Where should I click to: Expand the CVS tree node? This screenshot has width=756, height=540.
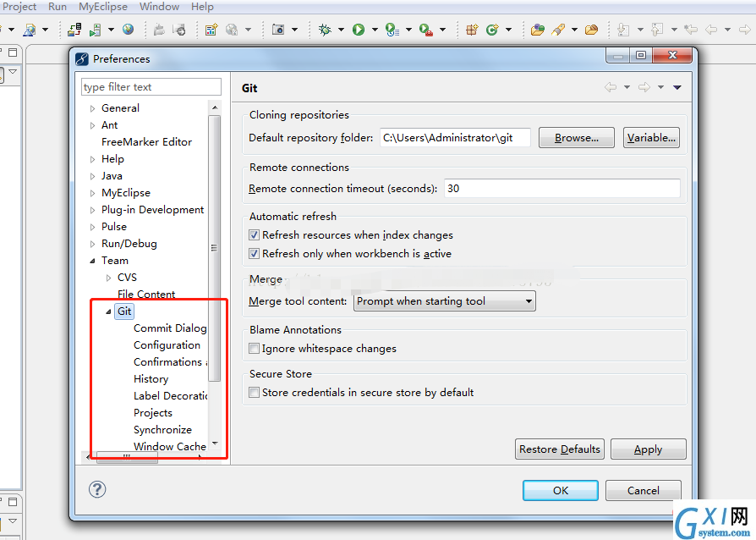(108, 278)
